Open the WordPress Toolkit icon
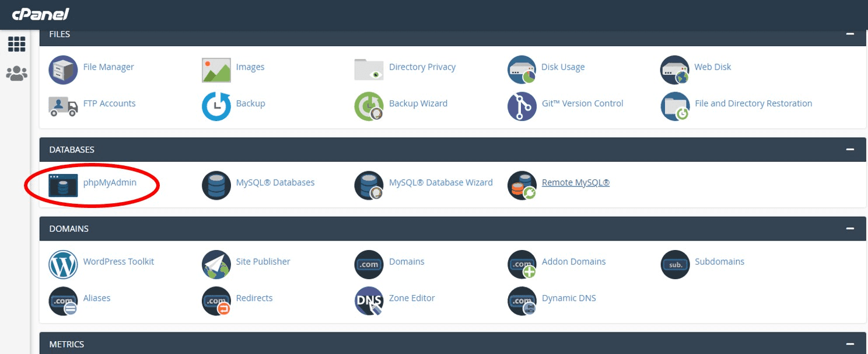This screenshot has height=354, width=868. tap(63, 265)
